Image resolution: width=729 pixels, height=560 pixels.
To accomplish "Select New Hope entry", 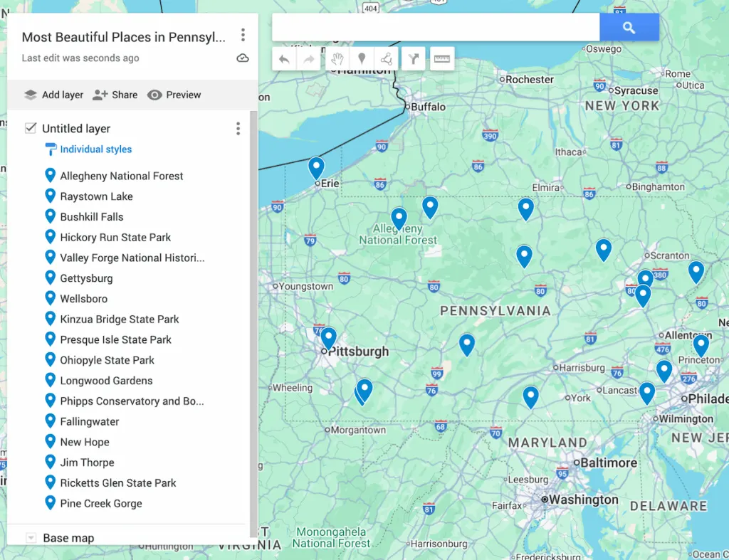I will pos(85,442).
